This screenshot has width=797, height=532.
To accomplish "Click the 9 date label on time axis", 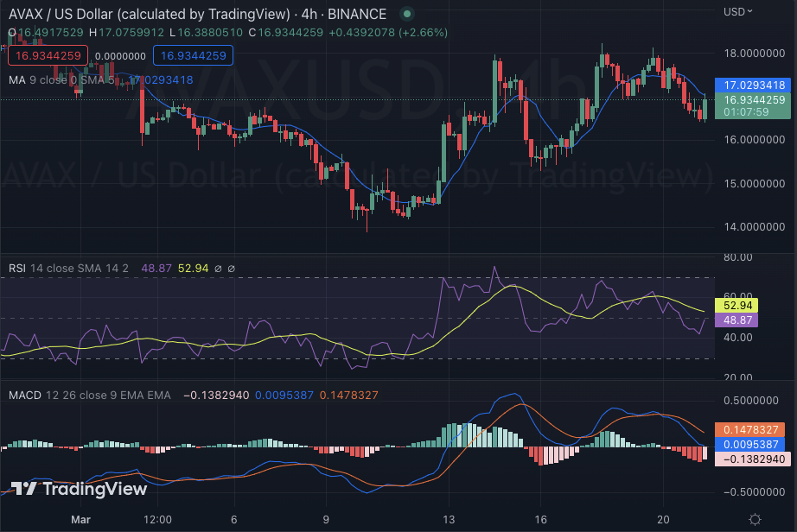I will tap(326, 519).
